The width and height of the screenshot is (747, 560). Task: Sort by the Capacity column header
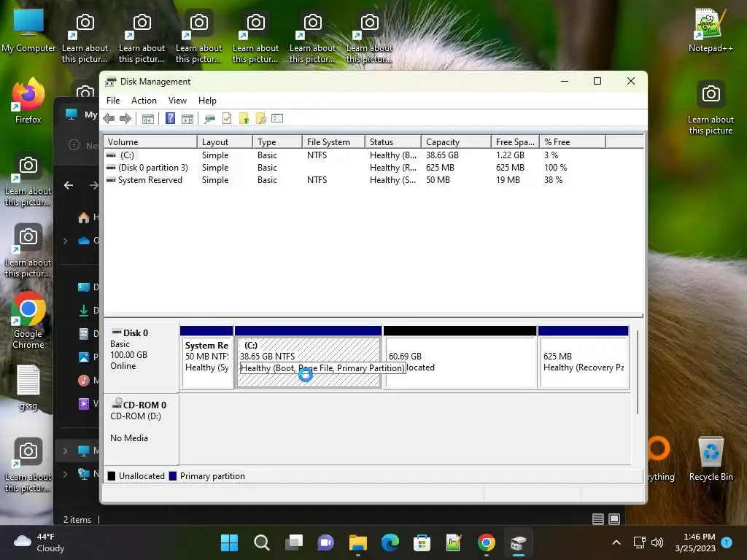click(456, 142)
